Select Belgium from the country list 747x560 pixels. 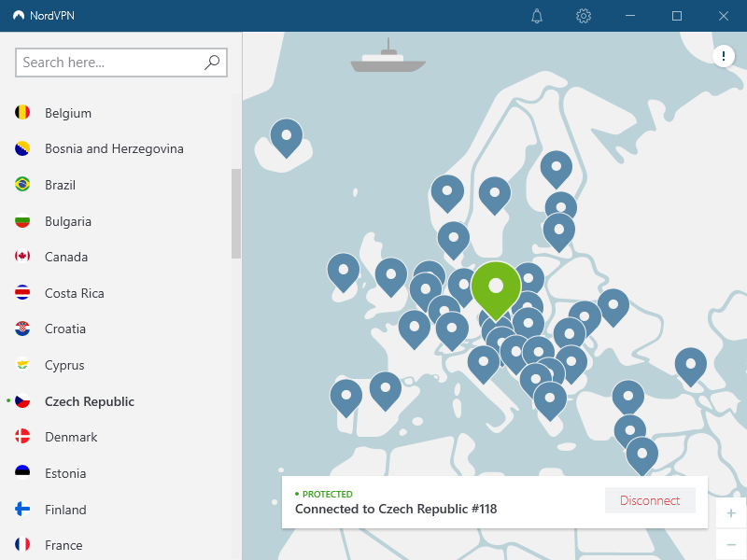(x=68, y=113)
